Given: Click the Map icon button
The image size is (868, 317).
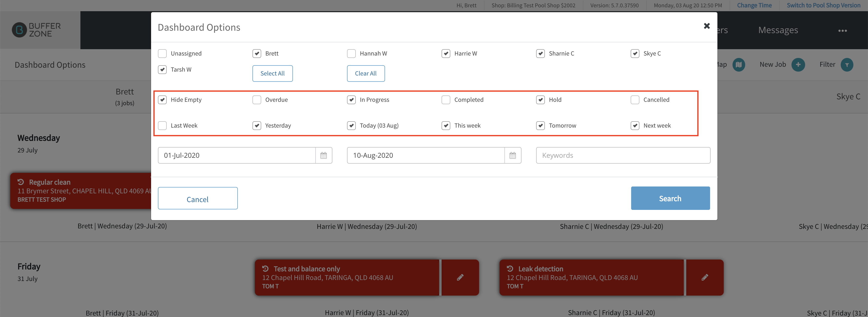Looking at the screenshot, I should [739, 65].
